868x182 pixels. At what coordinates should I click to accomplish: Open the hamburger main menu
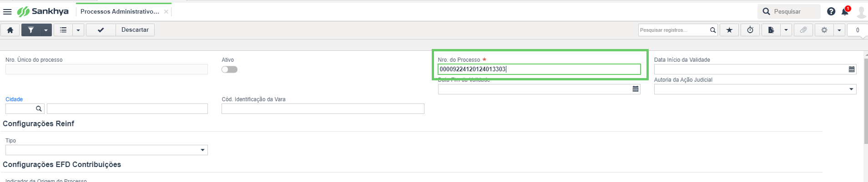click(x=7, y=11)
